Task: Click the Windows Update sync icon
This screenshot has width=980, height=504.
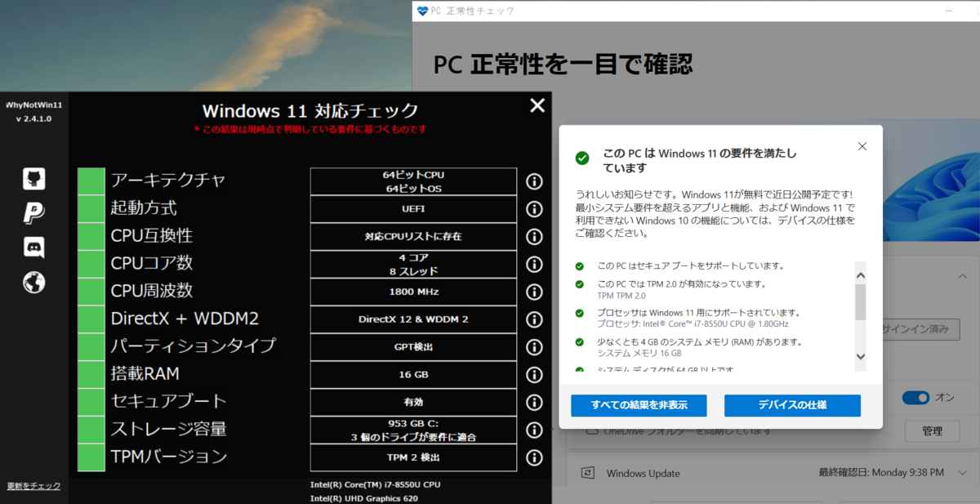Action: 586,473
